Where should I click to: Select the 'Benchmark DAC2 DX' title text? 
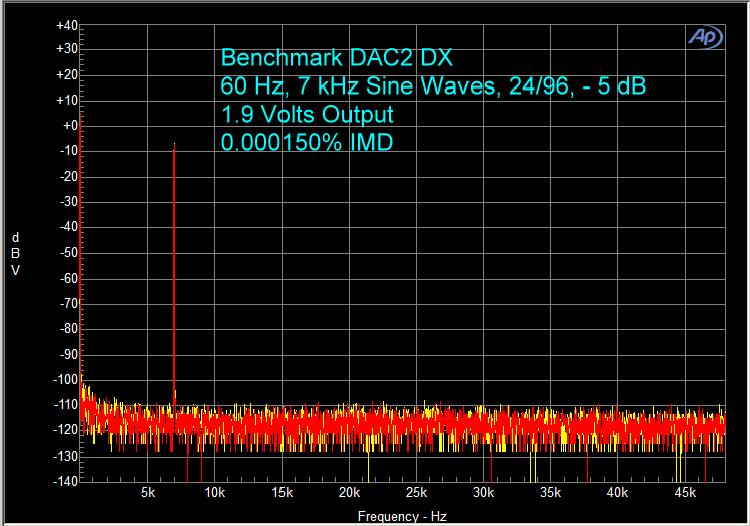[336, 57]
